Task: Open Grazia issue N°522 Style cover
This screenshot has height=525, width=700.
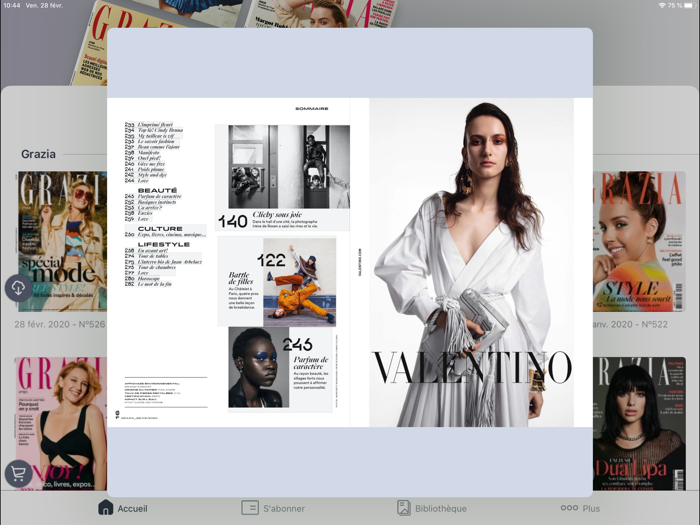Action: pyautogui.click(x=639, y=241)
